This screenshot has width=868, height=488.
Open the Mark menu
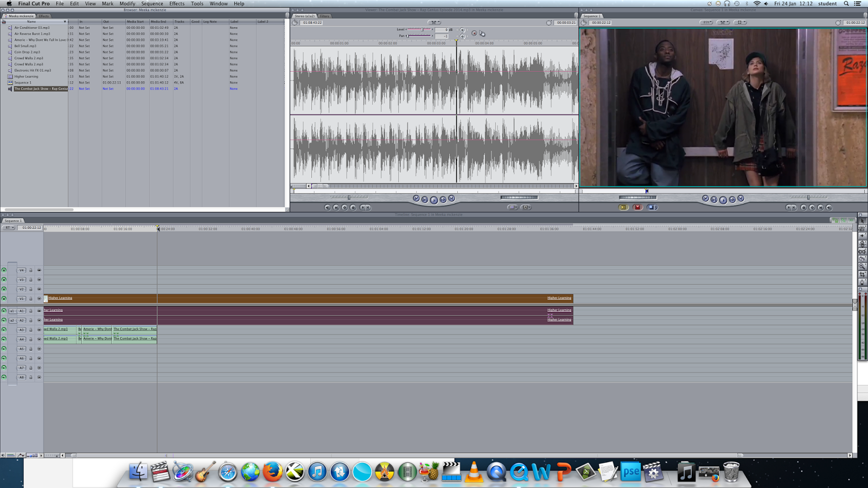107,3
